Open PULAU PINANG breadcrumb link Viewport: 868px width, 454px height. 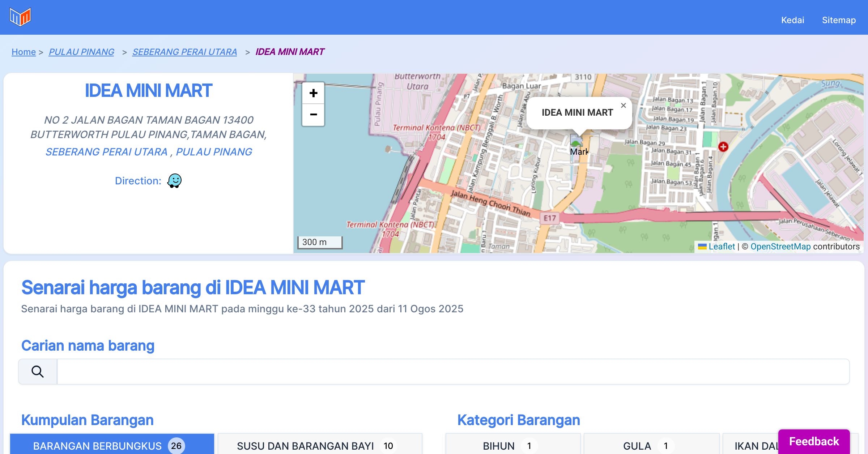coord(81,52)
